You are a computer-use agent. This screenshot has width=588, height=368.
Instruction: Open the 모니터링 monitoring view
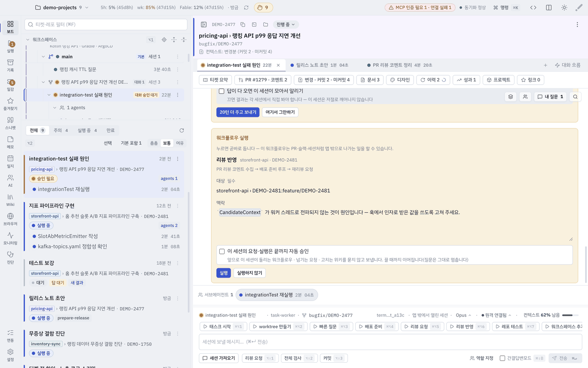(10, 238)
